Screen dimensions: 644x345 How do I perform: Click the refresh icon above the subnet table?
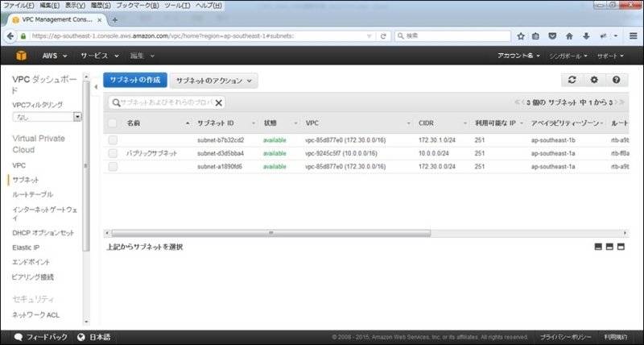(572, 81)
